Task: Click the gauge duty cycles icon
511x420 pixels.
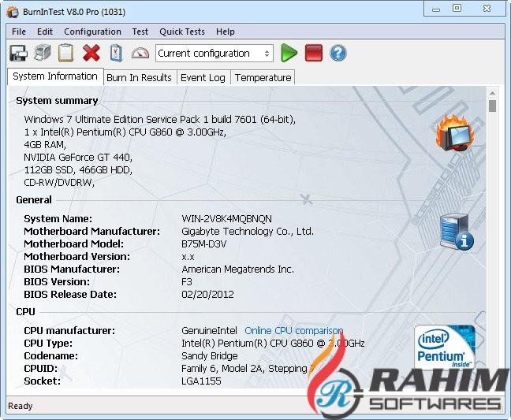Action: pos(140,54)
